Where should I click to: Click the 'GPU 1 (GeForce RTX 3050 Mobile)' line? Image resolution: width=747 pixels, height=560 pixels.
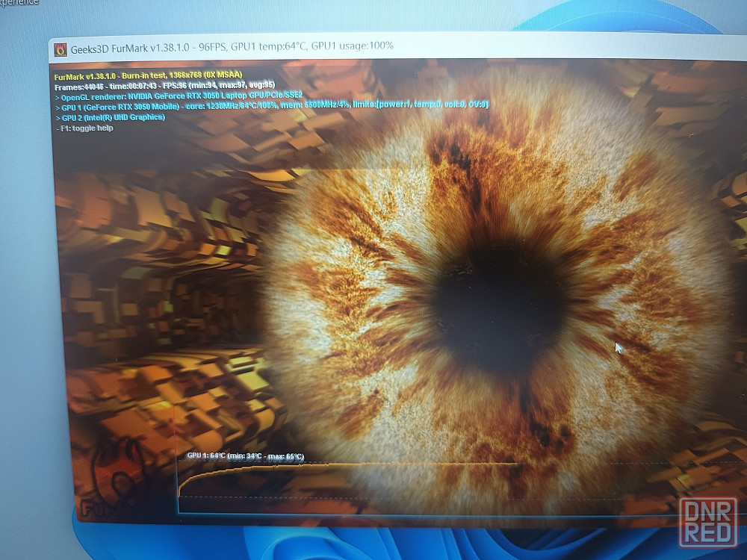point(272,106)
